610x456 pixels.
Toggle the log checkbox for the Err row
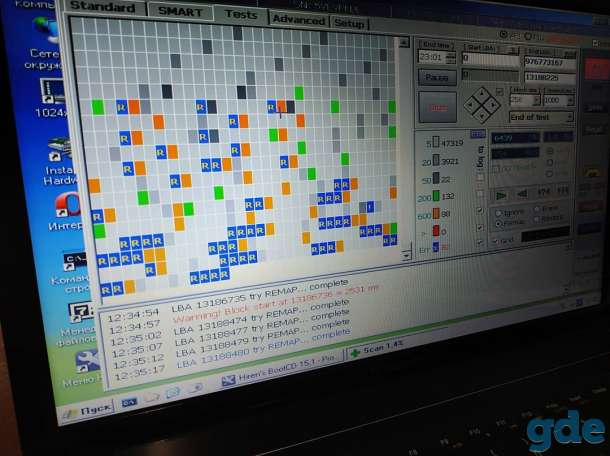pyautogui.click(x=480, y=242)
